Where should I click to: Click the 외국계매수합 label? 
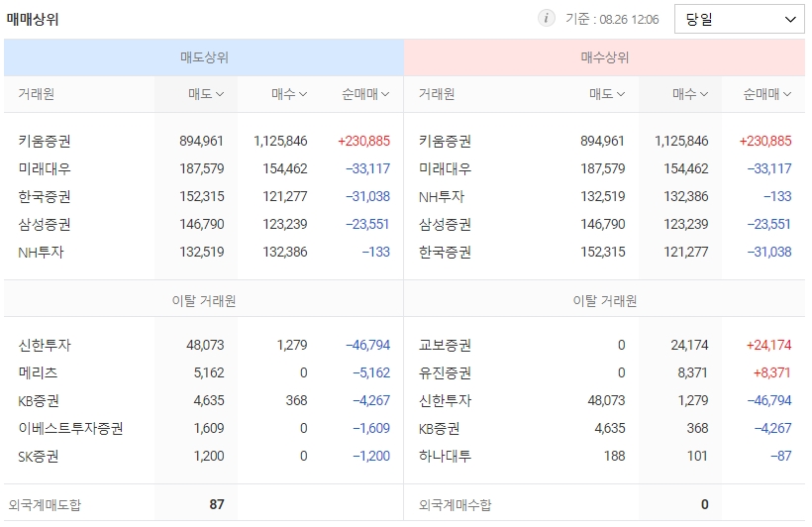click(x=455, y=505)
